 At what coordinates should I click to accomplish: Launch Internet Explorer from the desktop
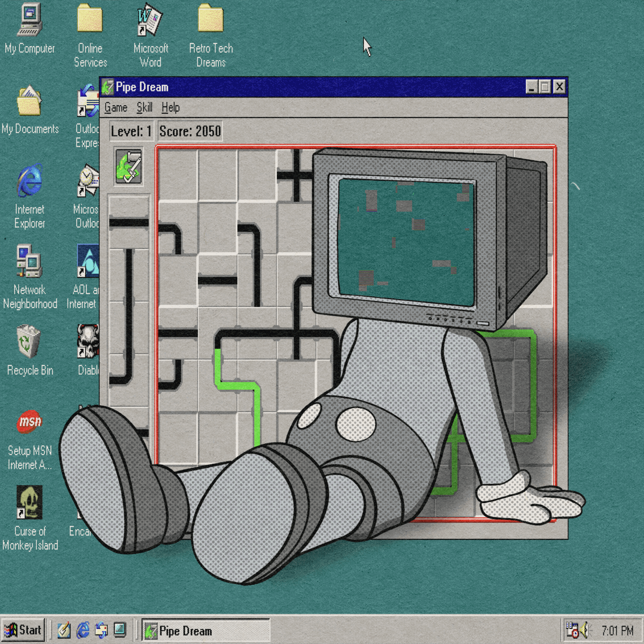pyautogui.click(x=30, y=180)
